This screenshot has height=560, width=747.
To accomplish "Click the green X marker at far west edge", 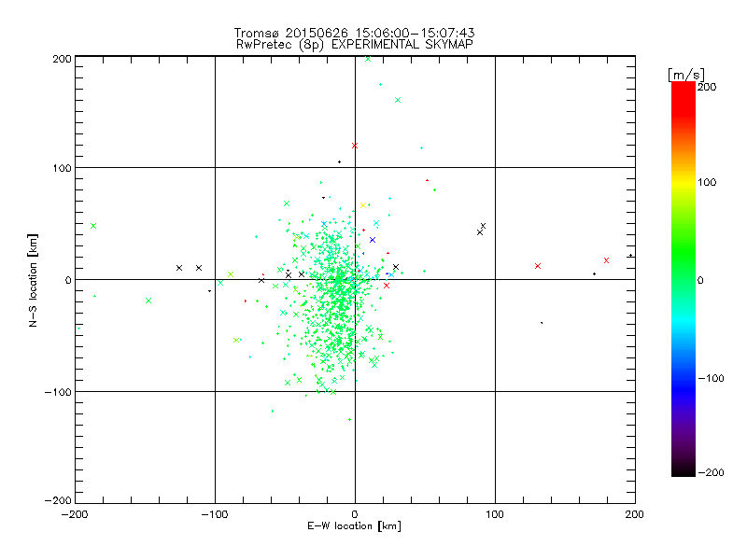I will click(93, 226).
